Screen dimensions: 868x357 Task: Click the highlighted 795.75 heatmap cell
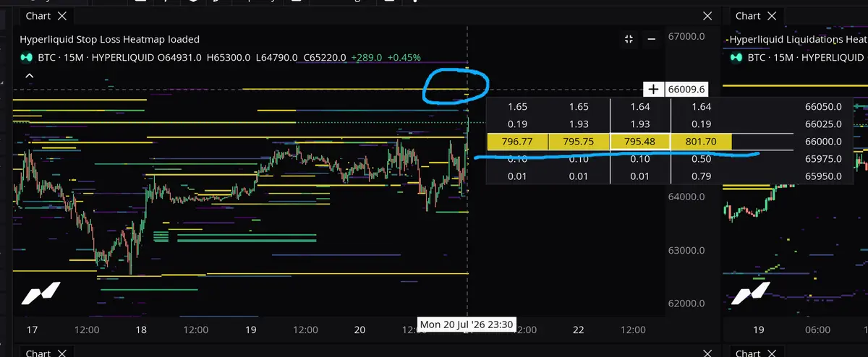(579, 142)
